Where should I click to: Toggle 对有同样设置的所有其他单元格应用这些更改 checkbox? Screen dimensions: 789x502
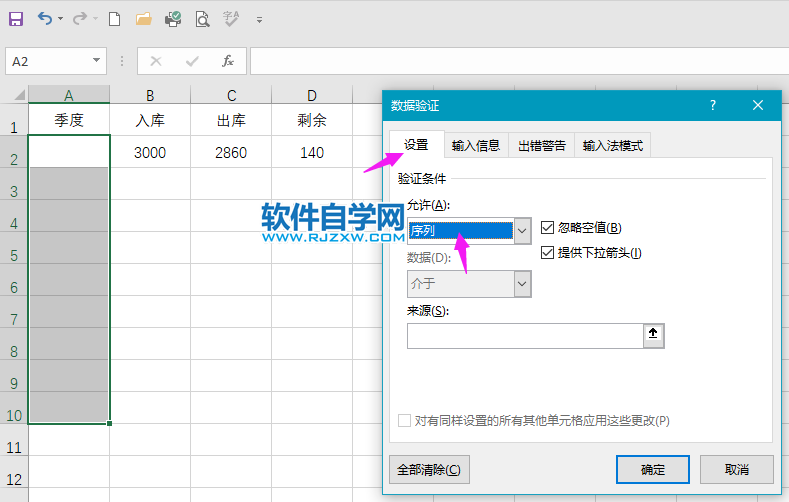404,421
